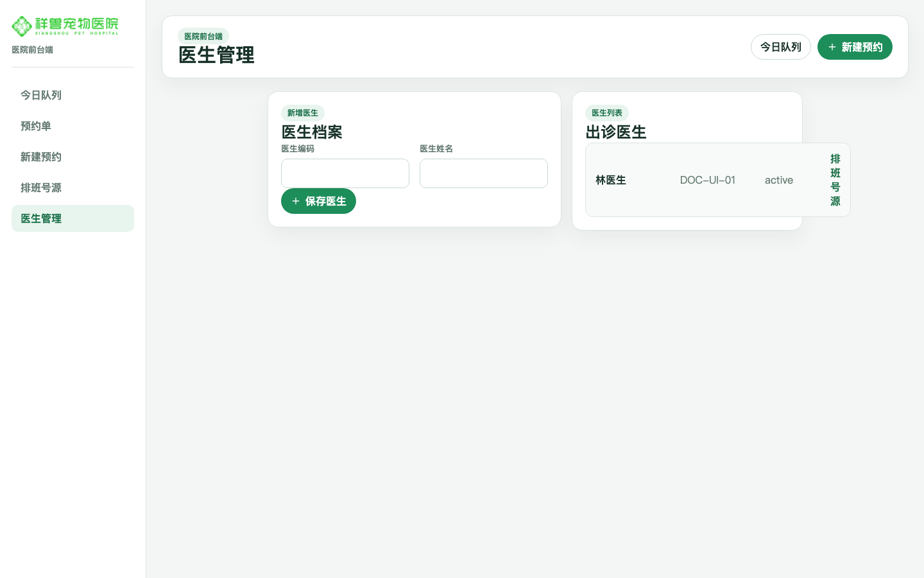924x578 pixels.
Task: Focus the 医生编码 input field
Action: 345,173
